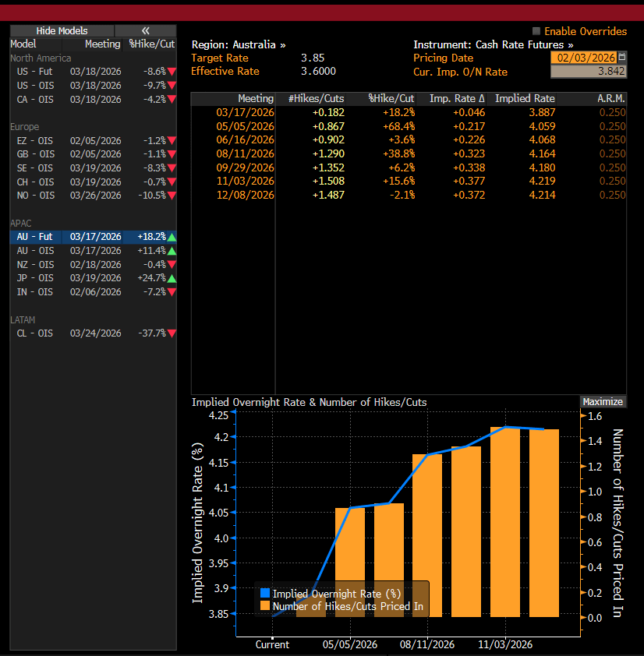The height and width of the screenshot is (656, 644).
Task: Click the blue Implied Overnight Rate legend swatch
Action: click(x=265, y=594)
